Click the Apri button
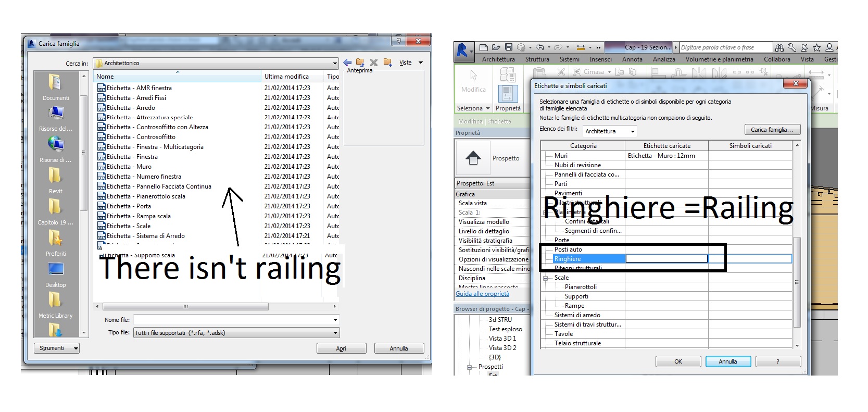Image resolution: width=868 pixels, height=412 pixels. 341,348
